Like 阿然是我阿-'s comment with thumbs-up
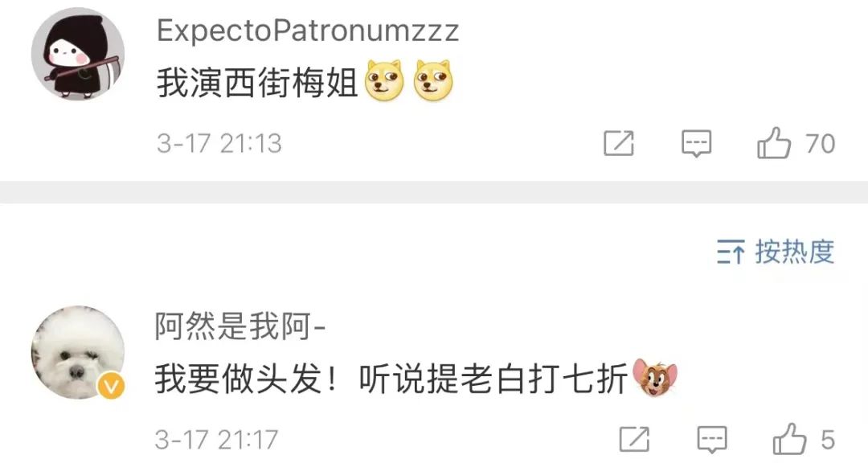Screen dimensions: 868x463 coord(789,440)
